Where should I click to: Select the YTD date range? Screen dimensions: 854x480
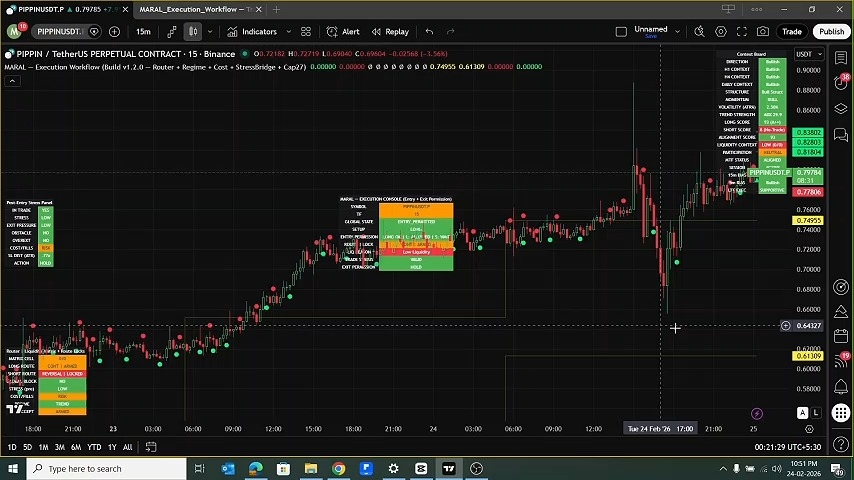(94, 447)
